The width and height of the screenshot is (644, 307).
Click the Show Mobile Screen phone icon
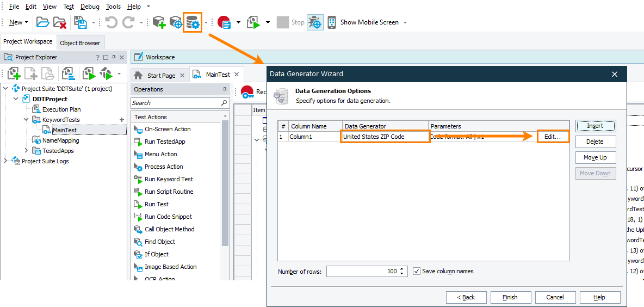[x=331, y=22]
